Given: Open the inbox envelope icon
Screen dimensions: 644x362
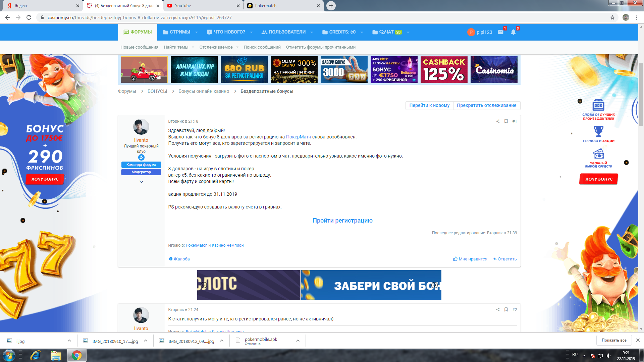Looking at the screenshot, I should coord(500,32).
